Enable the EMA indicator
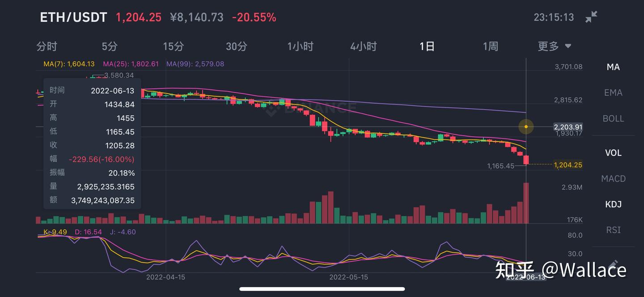644x297 pixels. (x=613, y=92)
